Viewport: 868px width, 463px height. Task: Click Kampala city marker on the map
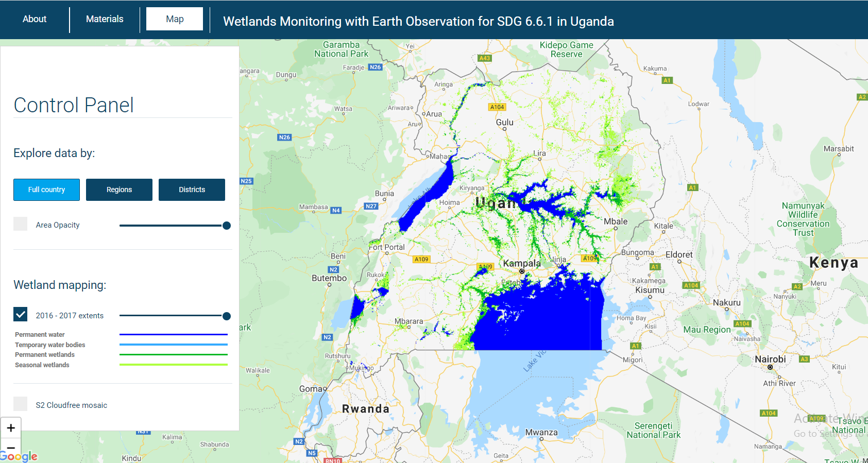522,271
